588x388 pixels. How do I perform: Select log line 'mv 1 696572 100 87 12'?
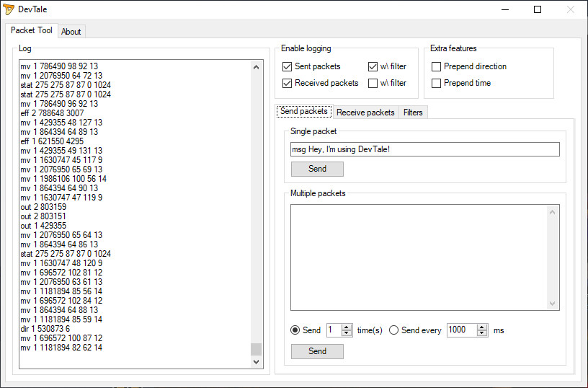61,338
